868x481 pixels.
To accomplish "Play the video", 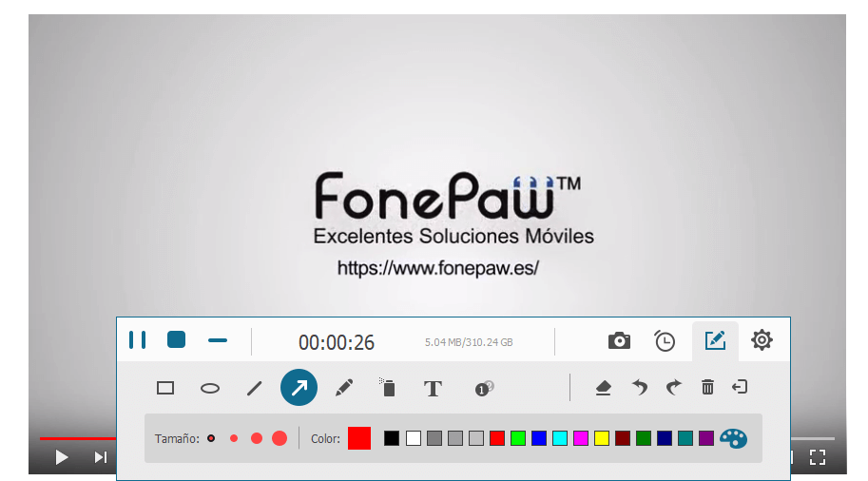I will (62, 457).
